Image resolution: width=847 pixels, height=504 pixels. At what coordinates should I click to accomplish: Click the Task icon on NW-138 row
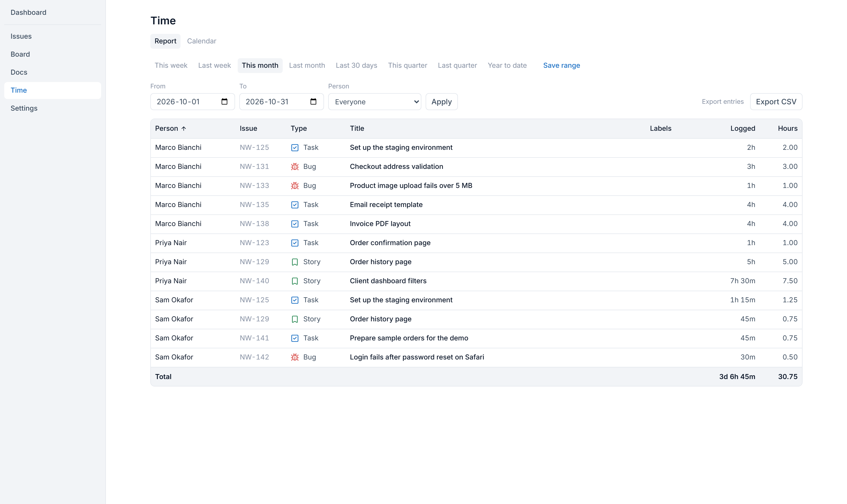coord(295,224)
